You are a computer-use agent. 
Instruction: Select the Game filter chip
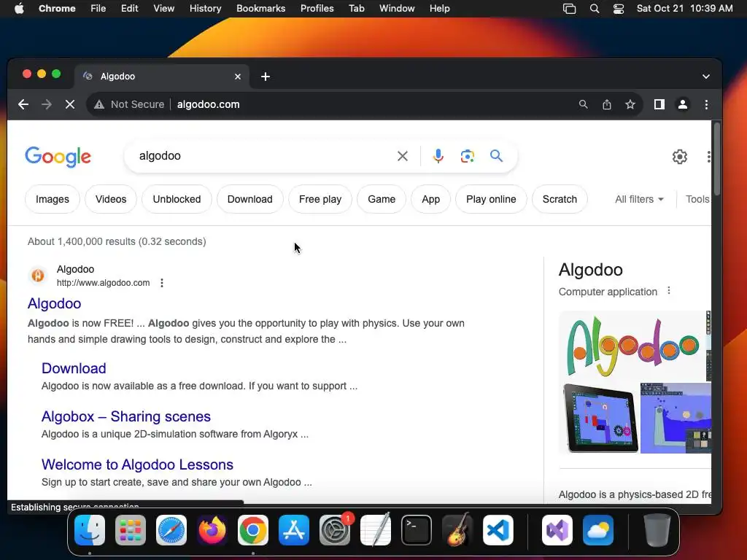pyautogui.click(x=382, y=199)
